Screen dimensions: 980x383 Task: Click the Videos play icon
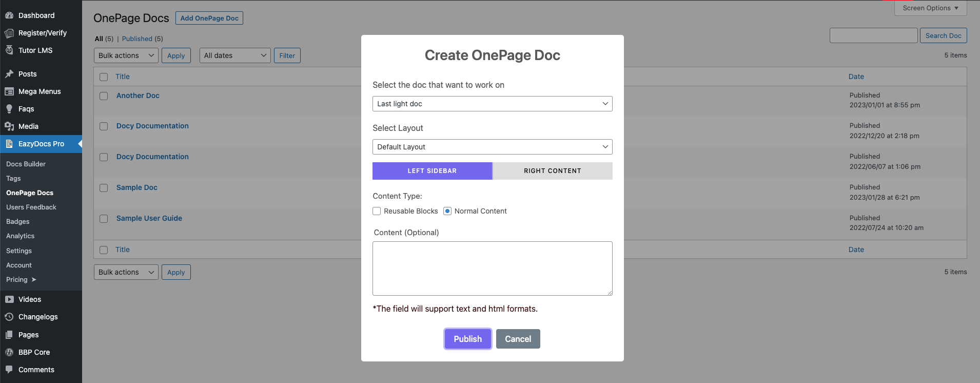pos(9,299)
